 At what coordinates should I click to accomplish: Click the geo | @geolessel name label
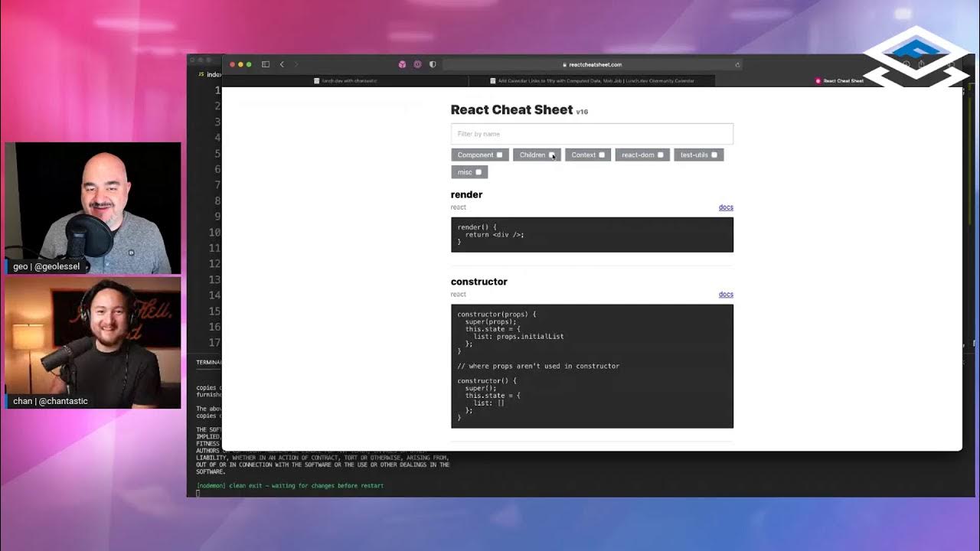click(x=46, y=267)
